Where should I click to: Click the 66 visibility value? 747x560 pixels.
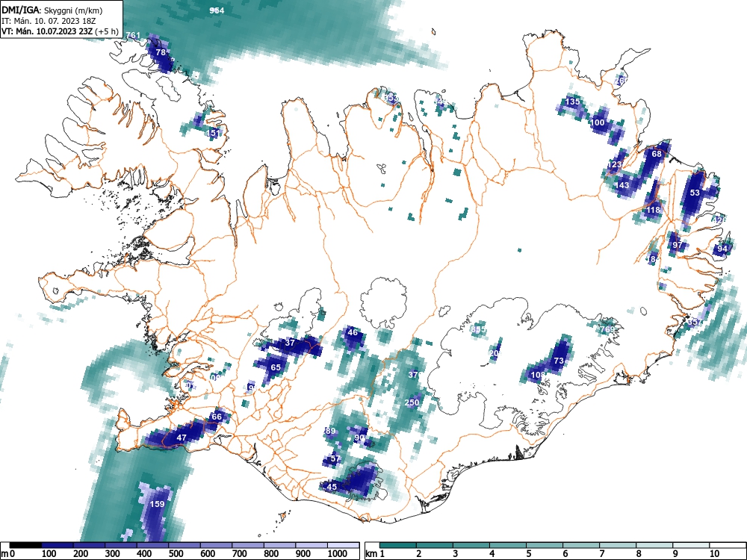(x=217, y=417)
